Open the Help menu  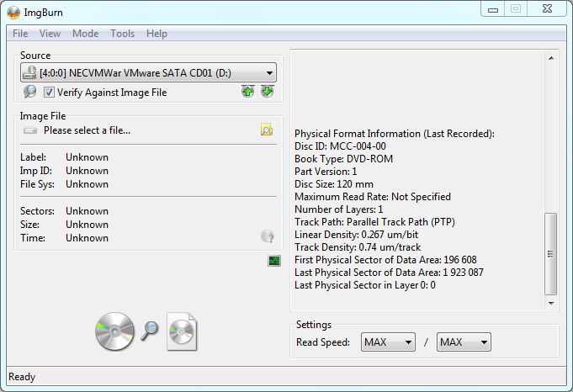[x=157, y=34]
